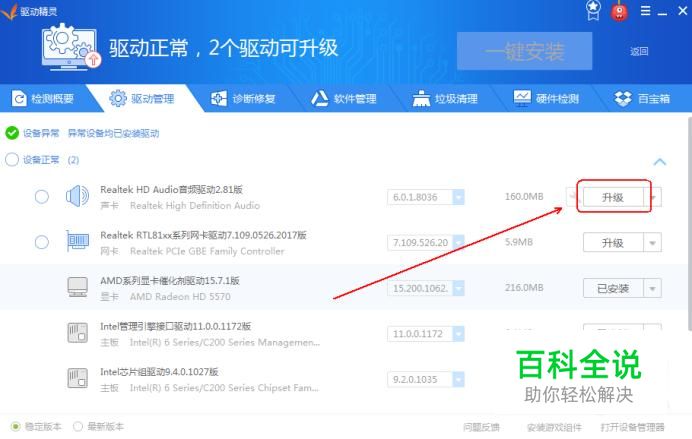Screen dimensions: 692x439
Task: Click AMD Radeon HD 5570 device text
Action: 180,296
